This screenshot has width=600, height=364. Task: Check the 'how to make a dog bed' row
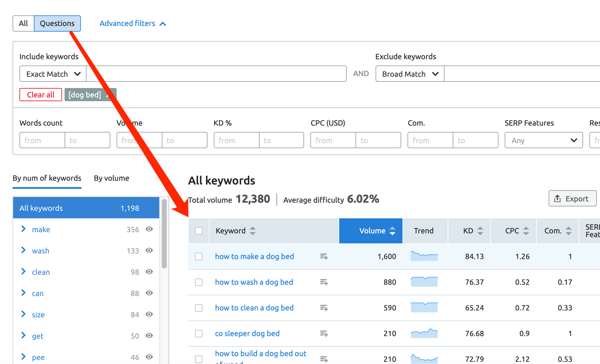point(199,257)
